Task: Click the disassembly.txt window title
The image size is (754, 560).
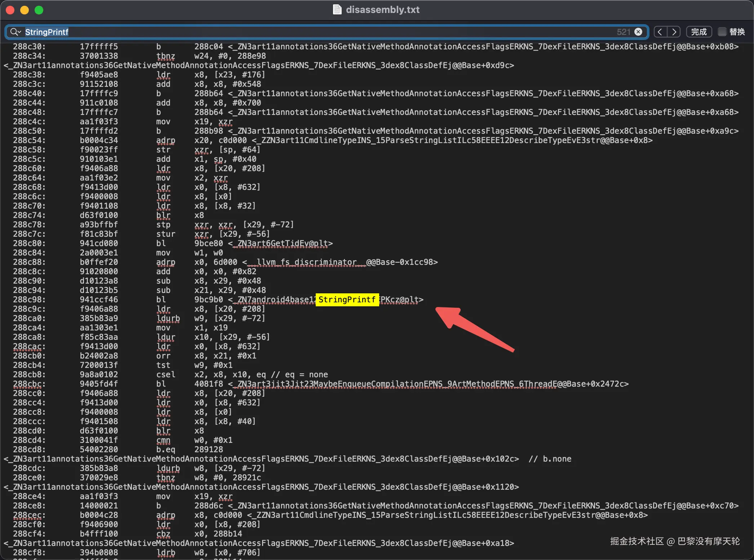Action: (382, 9)
